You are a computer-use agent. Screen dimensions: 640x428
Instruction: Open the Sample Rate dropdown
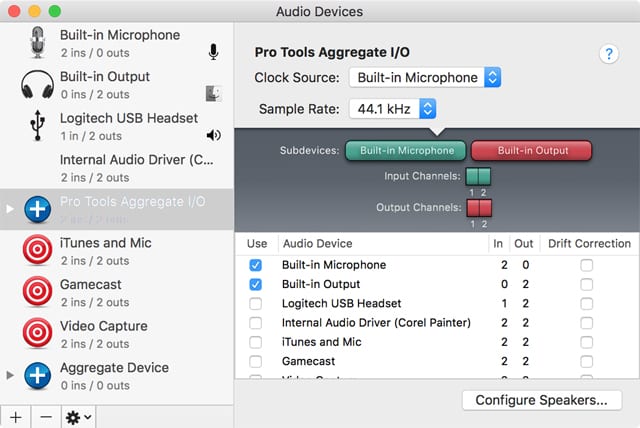click(391, 108)
